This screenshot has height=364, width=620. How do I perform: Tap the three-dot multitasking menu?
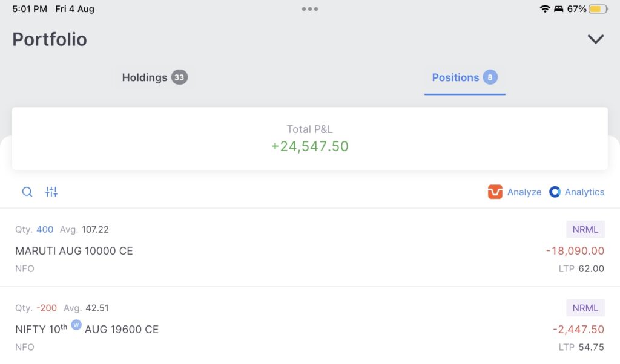click(x=310, y=9)
